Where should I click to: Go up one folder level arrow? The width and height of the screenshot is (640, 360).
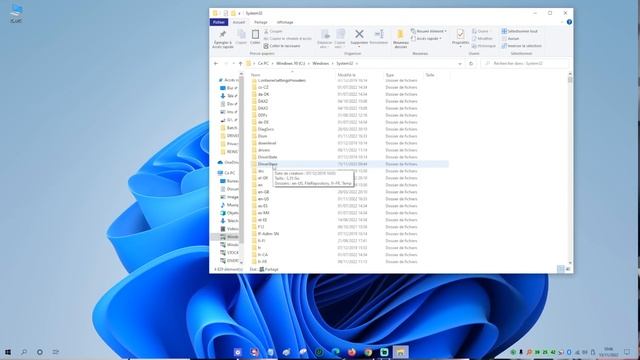coord(240,64)
